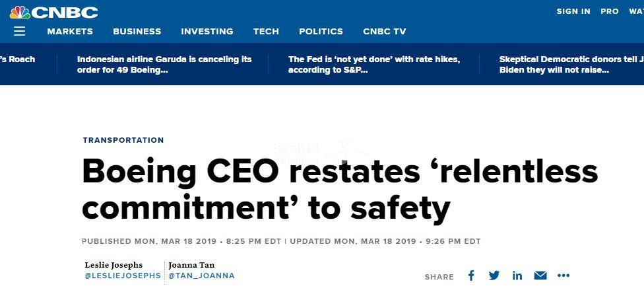The image size is (644, 304).
Task: Open the PRO subscription link
Action: point(610,11)
